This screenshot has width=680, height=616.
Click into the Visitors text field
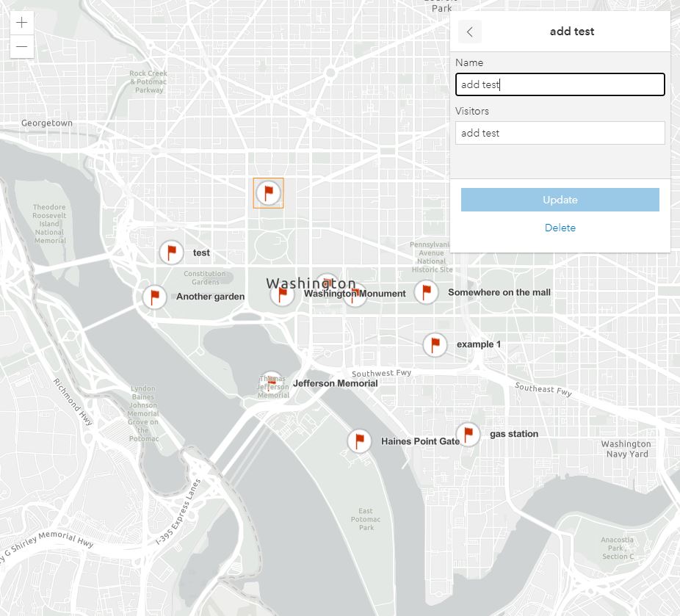click(560, 133)
